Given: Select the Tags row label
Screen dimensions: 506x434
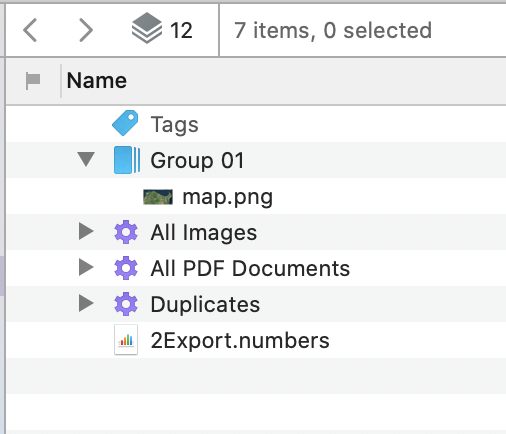Looking at the screenshot, I should [174, 125].
